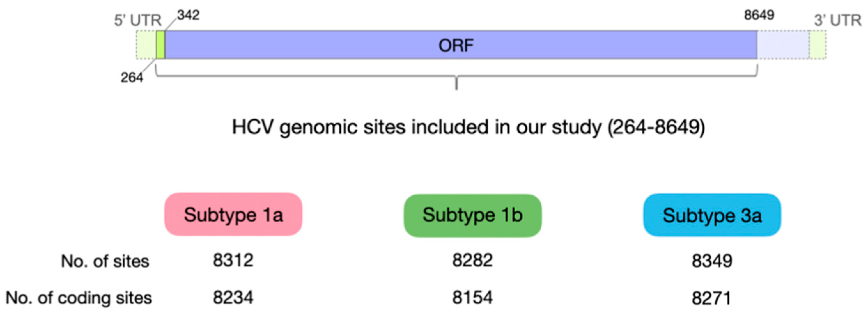Click the dashed light green box under 5' UTR
This screenshot has width=868, height=314.
point(146,45)
